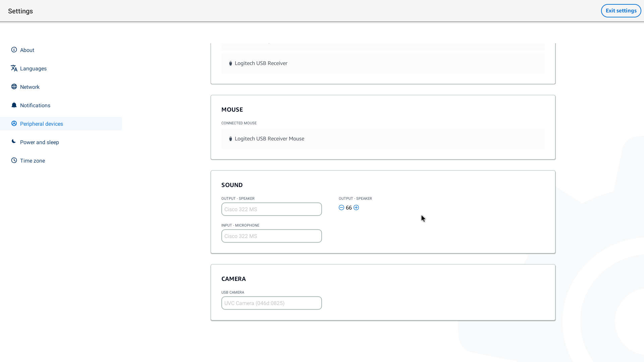This screenshot has width=644, height=362.
Task: Click the Exit settings button
Action: pos(621,11)
